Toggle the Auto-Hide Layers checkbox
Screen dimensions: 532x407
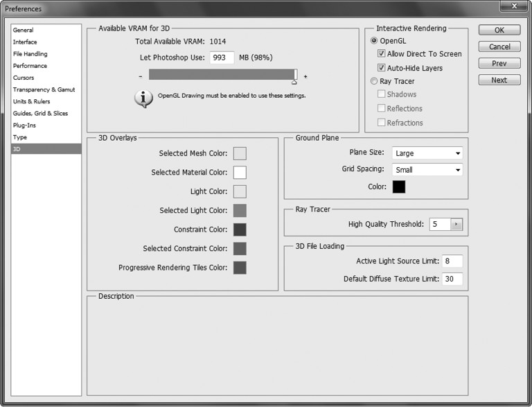[x=382, y=68]
